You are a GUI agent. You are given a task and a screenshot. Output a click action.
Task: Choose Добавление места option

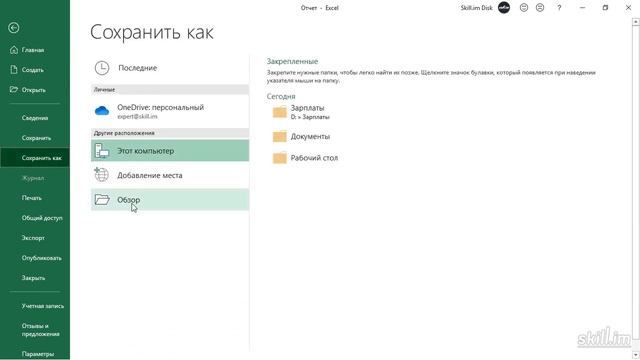pyautogui.click(x=170, y=175)
